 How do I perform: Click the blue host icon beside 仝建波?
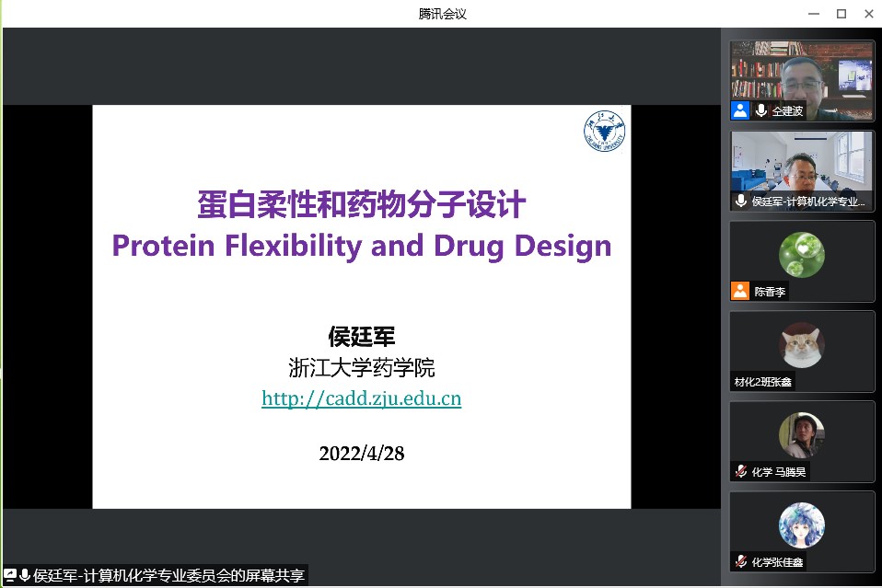[x=740, y=110]
